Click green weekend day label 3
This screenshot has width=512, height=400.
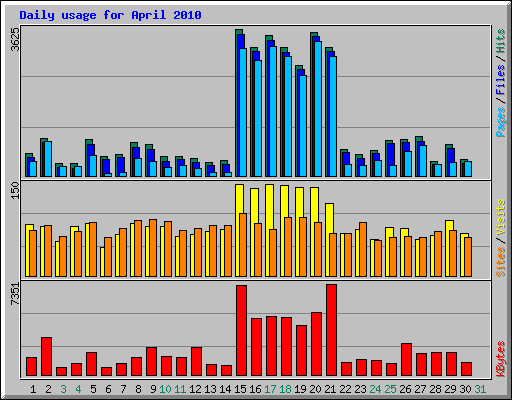63,389
